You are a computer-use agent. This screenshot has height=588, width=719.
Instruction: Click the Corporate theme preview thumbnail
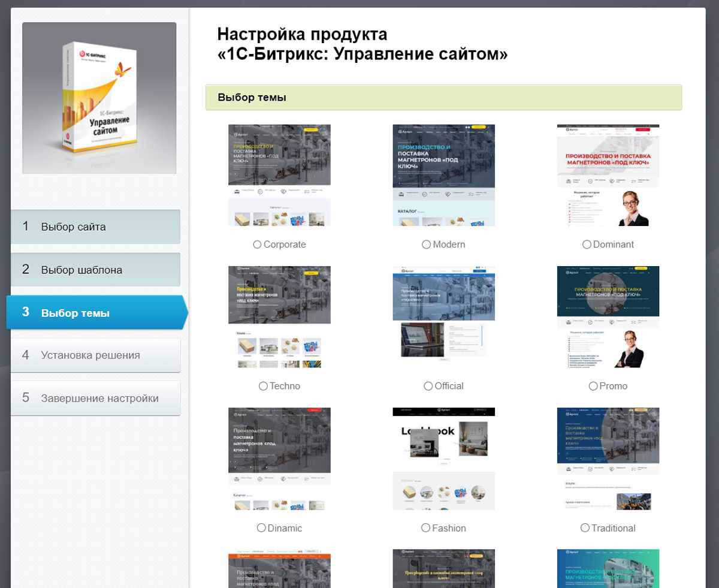click(x=279, y=175)
